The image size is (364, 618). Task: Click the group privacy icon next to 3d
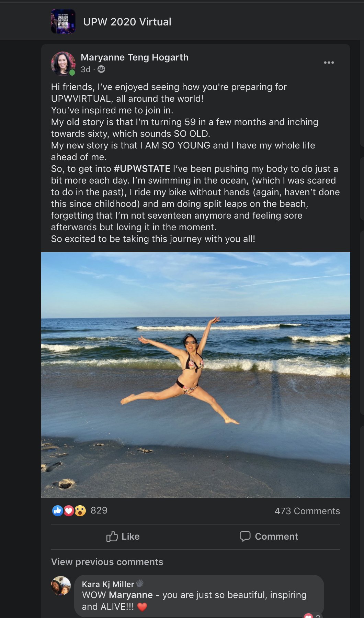point(101,69)
